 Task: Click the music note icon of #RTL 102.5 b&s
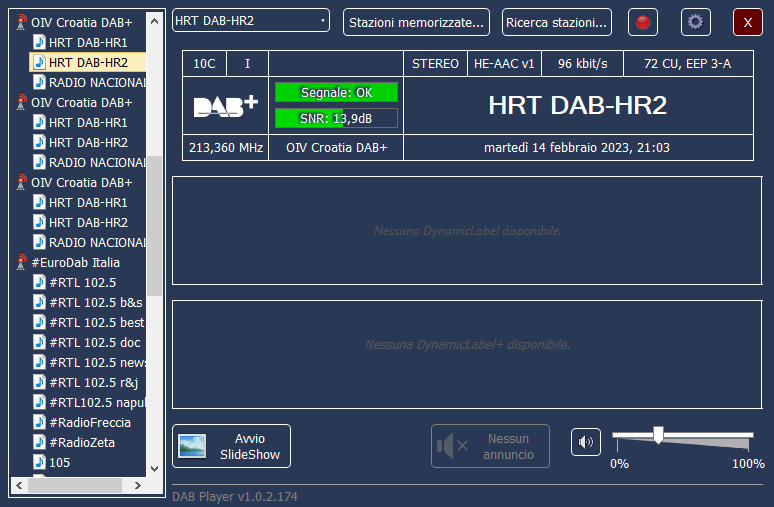[x=39, y=302]
